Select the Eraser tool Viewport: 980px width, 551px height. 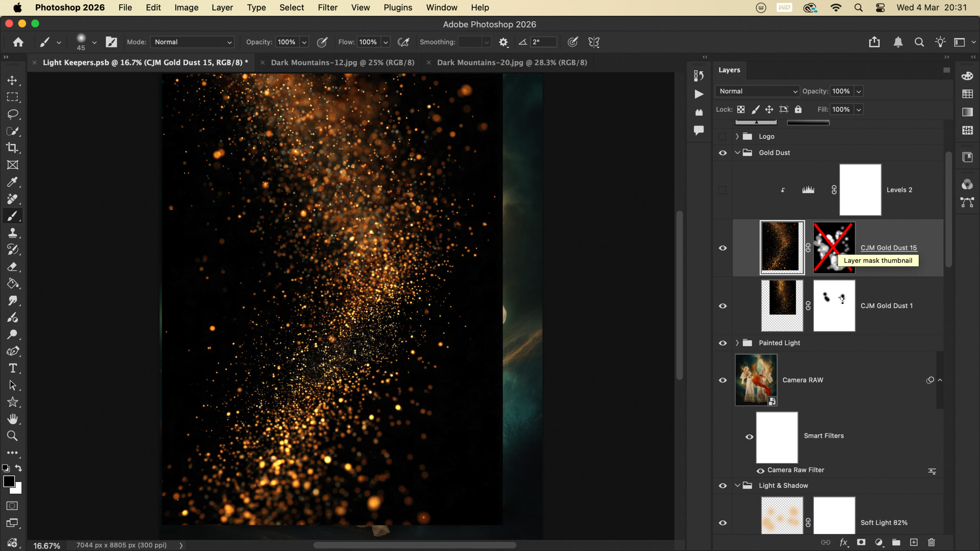point(12,267)
